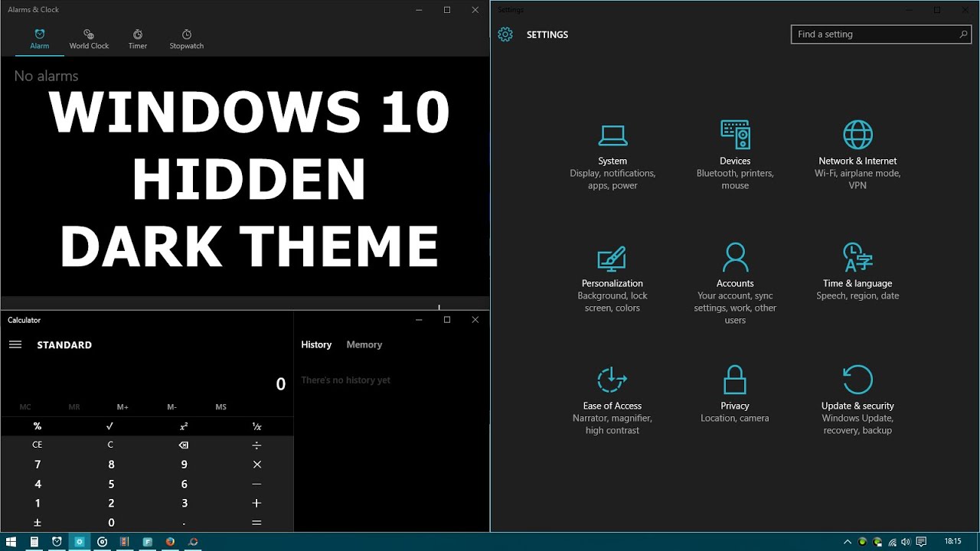980x551 pixels.
Task: Select Memory tab in Calculator
Action: click(x=364, y=344)
